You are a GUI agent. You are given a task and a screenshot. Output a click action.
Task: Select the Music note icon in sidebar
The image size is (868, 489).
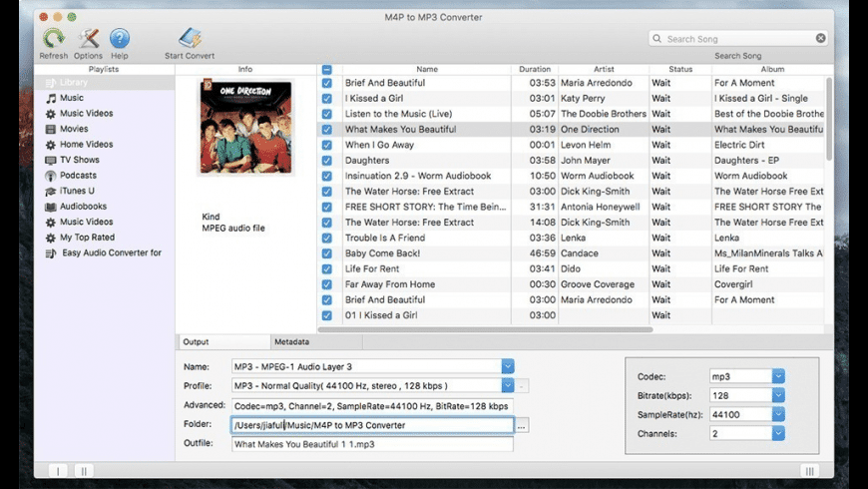coord(51,98)
